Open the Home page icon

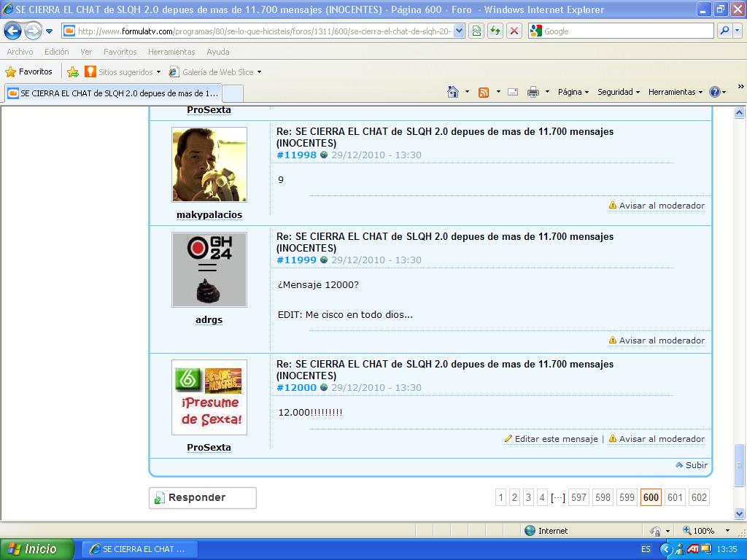tap(453, 92)
